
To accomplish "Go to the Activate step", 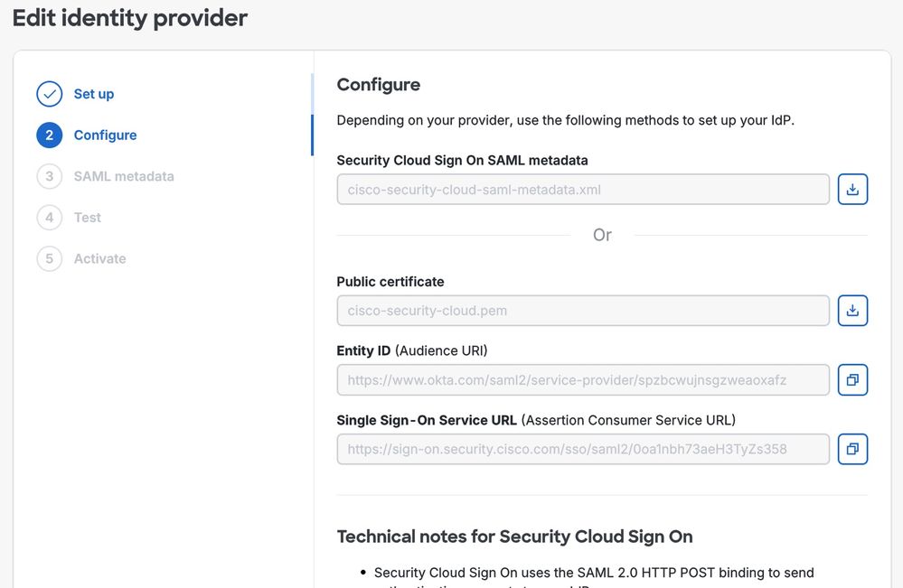I will [99, 258].
